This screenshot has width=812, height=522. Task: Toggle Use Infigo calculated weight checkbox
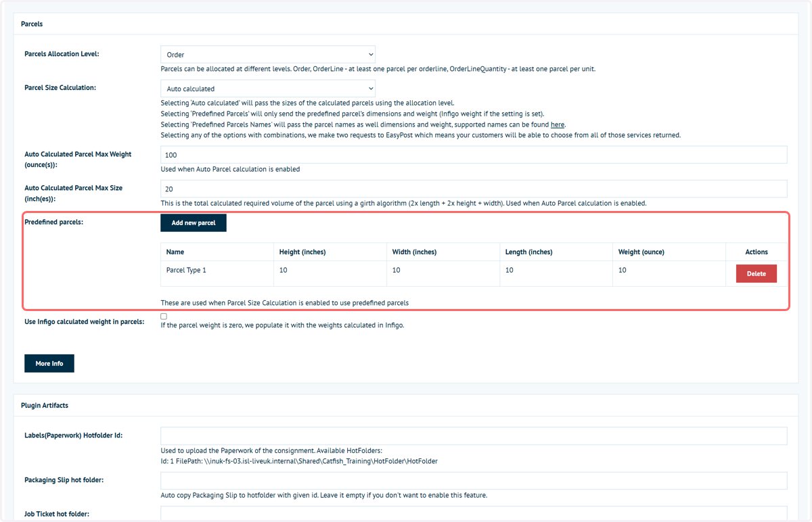[164, 316]
